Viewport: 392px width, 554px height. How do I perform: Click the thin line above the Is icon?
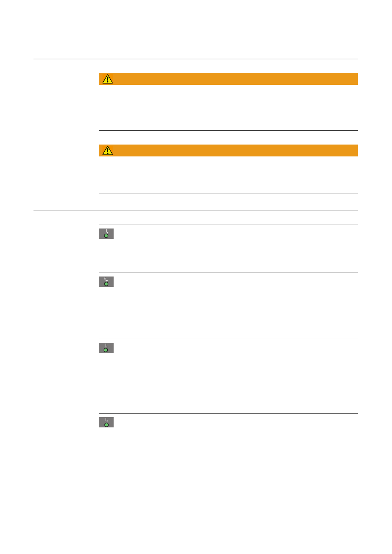pos(228,225)
